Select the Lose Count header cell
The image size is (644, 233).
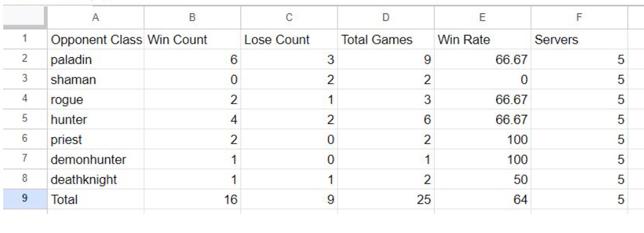point(289,39)
